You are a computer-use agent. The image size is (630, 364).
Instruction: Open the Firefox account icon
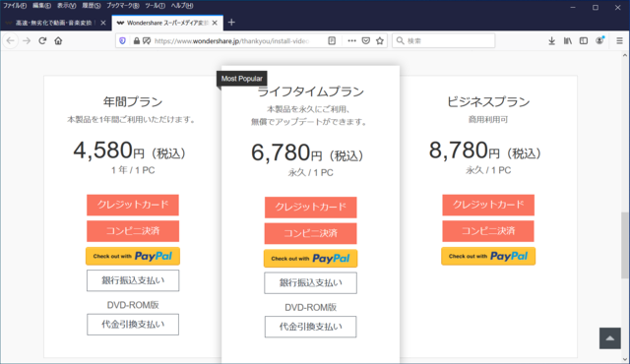(599, 40)
